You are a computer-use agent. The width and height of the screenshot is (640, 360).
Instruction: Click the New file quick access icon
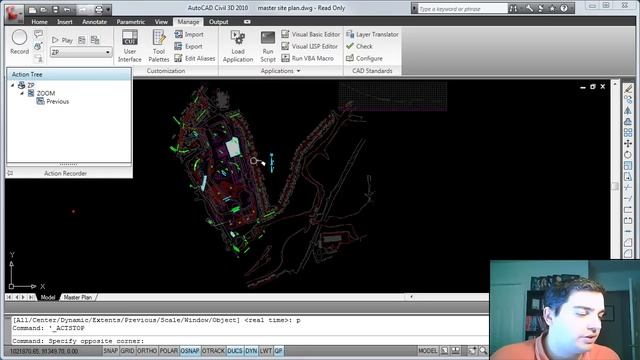coord(32,9)
